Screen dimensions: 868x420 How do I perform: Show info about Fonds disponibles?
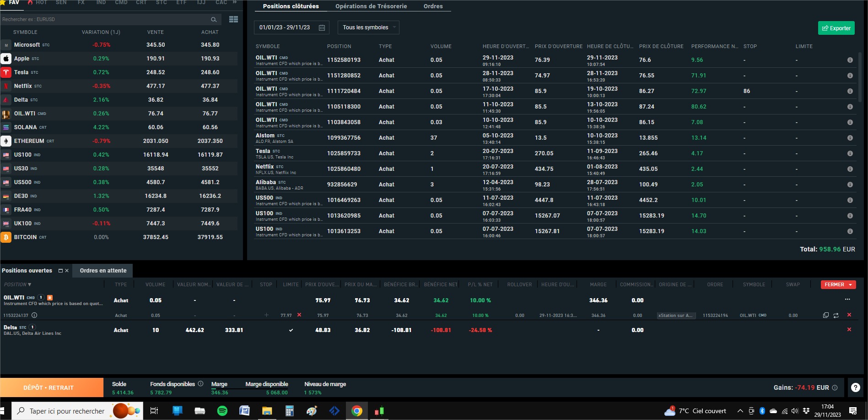(200, 384)
